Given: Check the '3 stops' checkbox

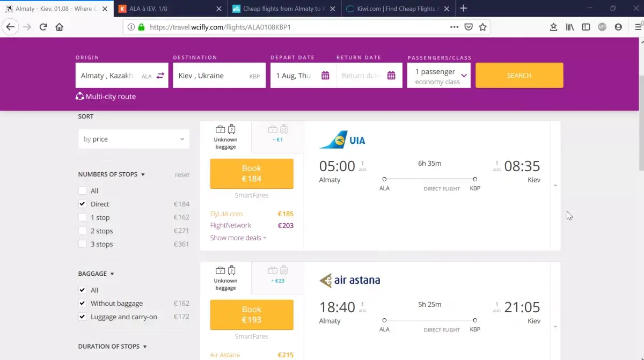Looking at the screenshot, I should point(82,244).
